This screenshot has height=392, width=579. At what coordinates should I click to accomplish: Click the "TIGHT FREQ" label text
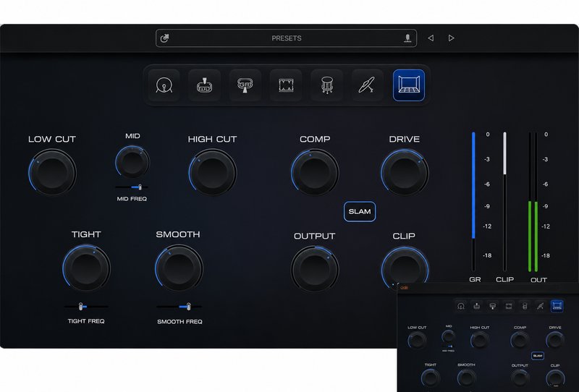tap(86, 321)
